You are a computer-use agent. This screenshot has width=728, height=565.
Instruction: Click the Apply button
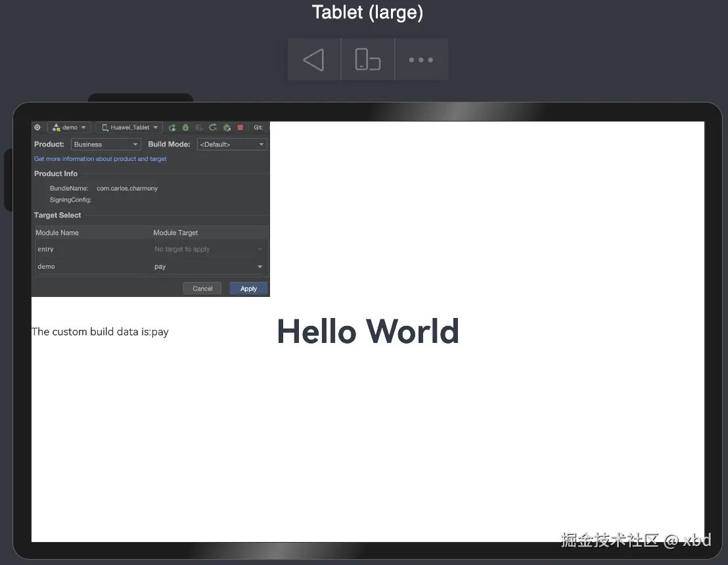point(248,288)
